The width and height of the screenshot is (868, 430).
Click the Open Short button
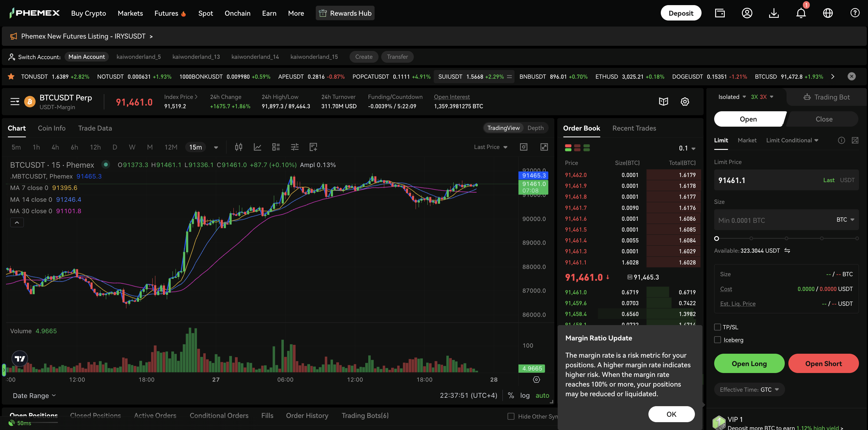(x=824, y=363)
